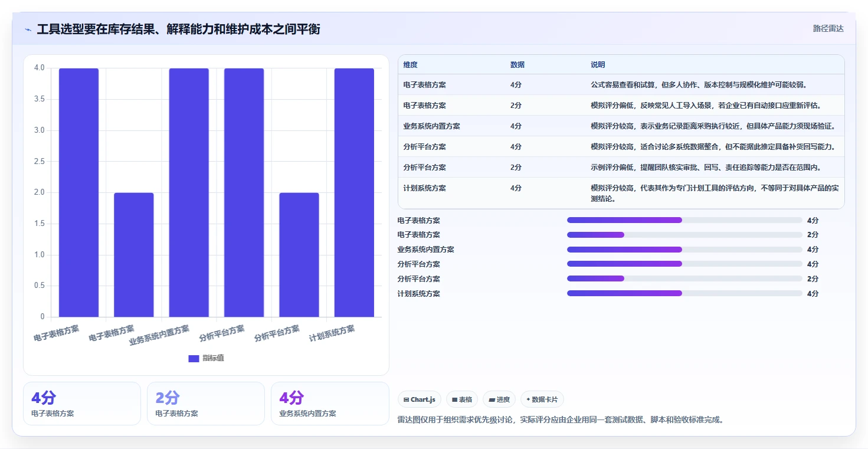
Task: Click the 业务系统内置方案 progress bar
Action: tap(684, 250)
